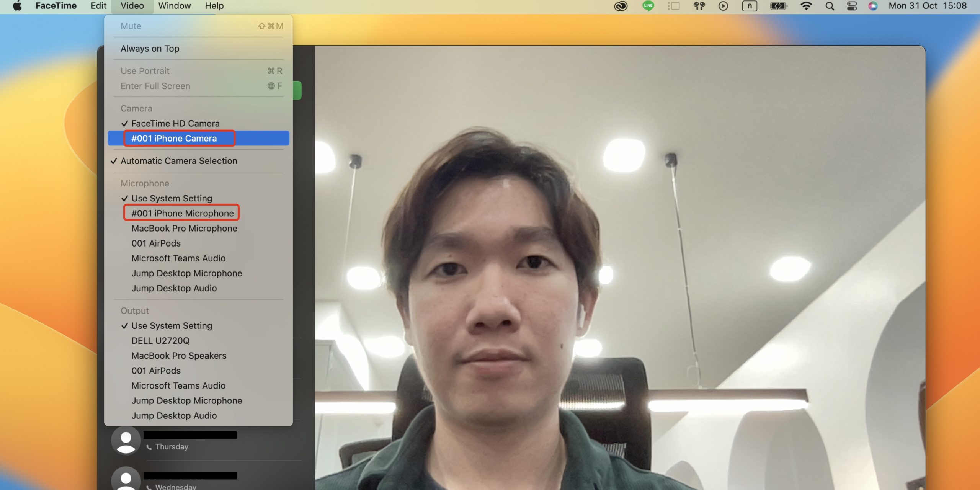Select DELL U2720Q output
The width and height of the screenshot is (980, 490).
pos(160,341)
